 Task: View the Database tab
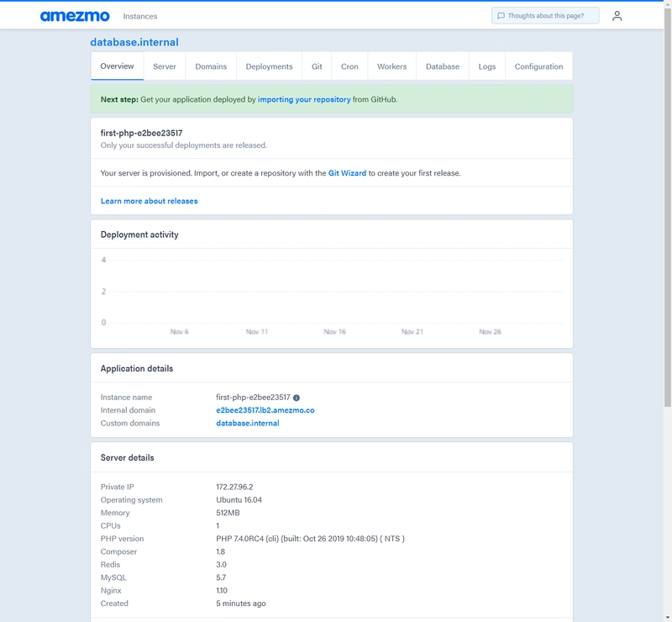[x=443, y=66]
